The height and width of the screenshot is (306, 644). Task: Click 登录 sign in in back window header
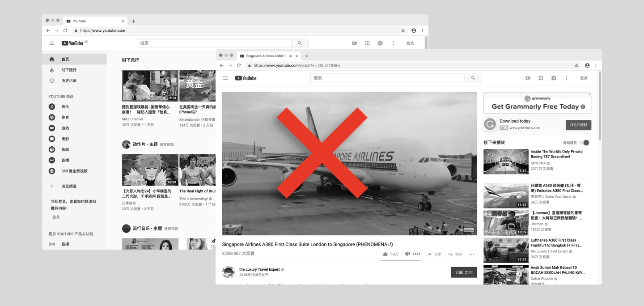[410, 43]
